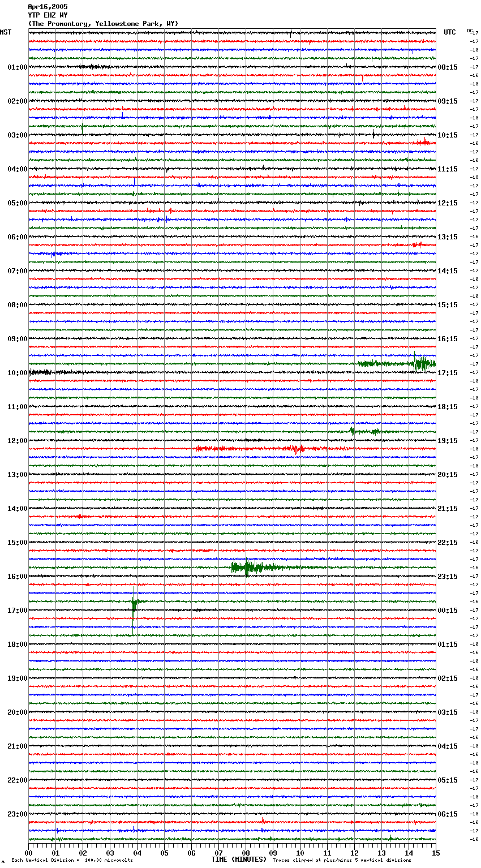The image size is (481, 868).
Task: Click the green event just above the 12:00 trace
Action: click(368, 431)
